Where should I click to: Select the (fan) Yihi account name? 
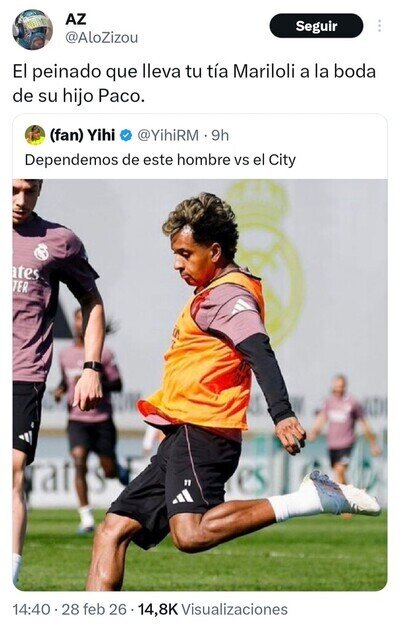click(x=83, y=135)
